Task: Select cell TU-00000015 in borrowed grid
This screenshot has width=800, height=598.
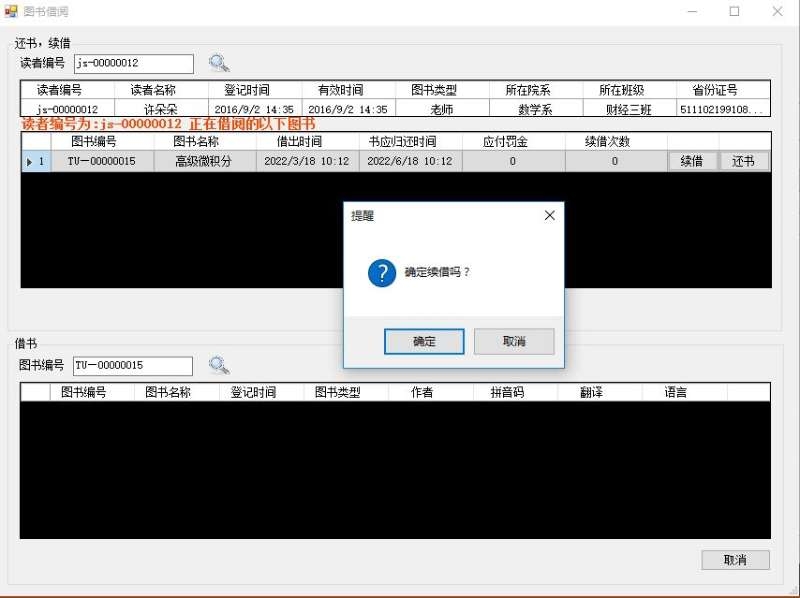Action: [x=102, y=162]
